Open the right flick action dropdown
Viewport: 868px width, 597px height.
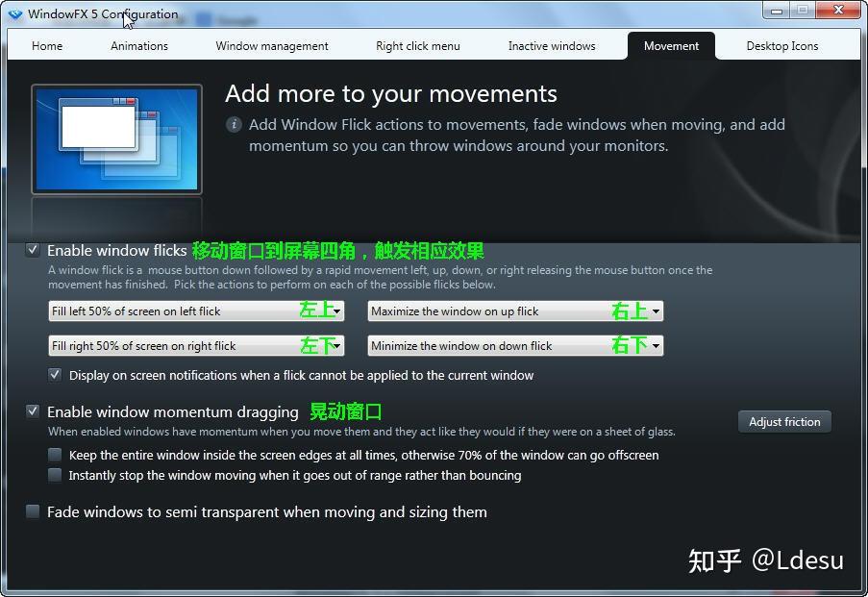point(338,345)
